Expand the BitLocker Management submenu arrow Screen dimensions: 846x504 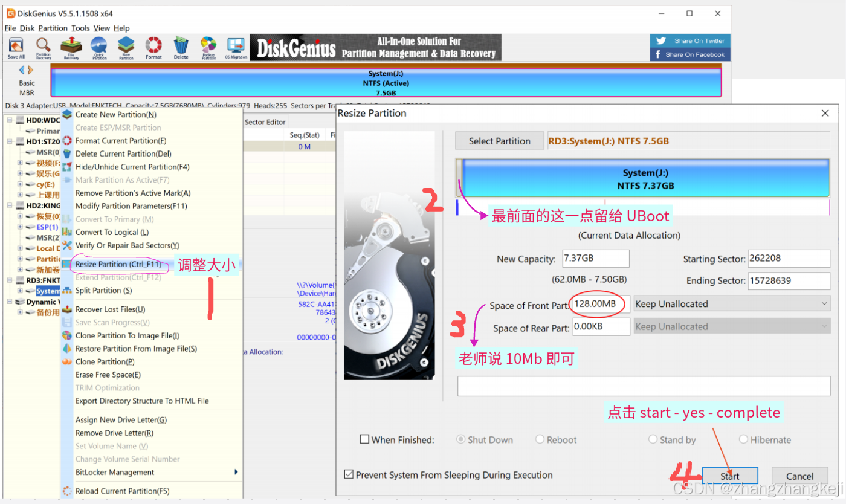tap(236, 472)
